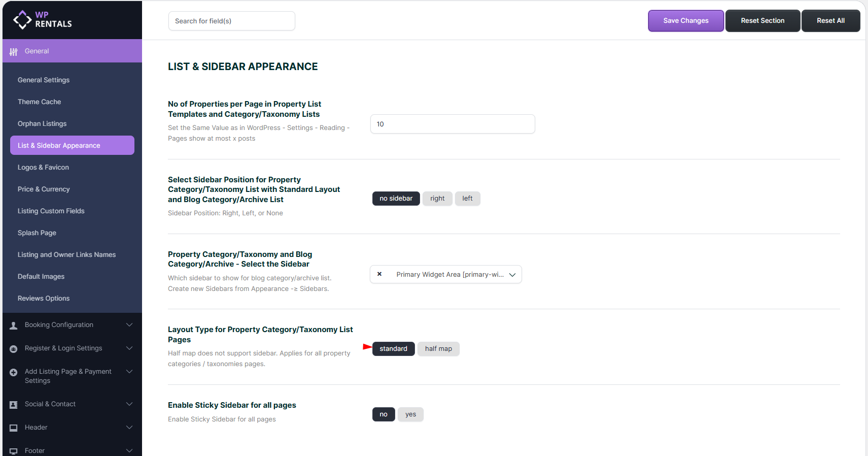Enable sticky sidebar by selecting yes
The height and width of the screenshot is (456, 868).
pos(410,414)
